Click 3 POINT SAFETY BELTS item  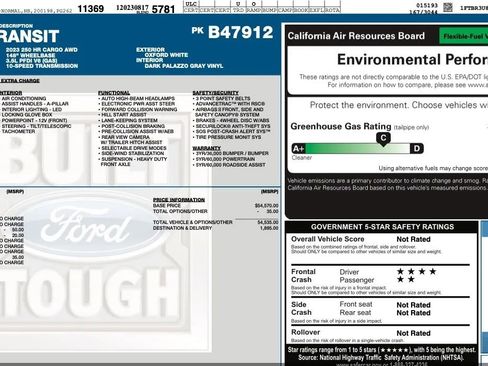[x=223, y=98]
